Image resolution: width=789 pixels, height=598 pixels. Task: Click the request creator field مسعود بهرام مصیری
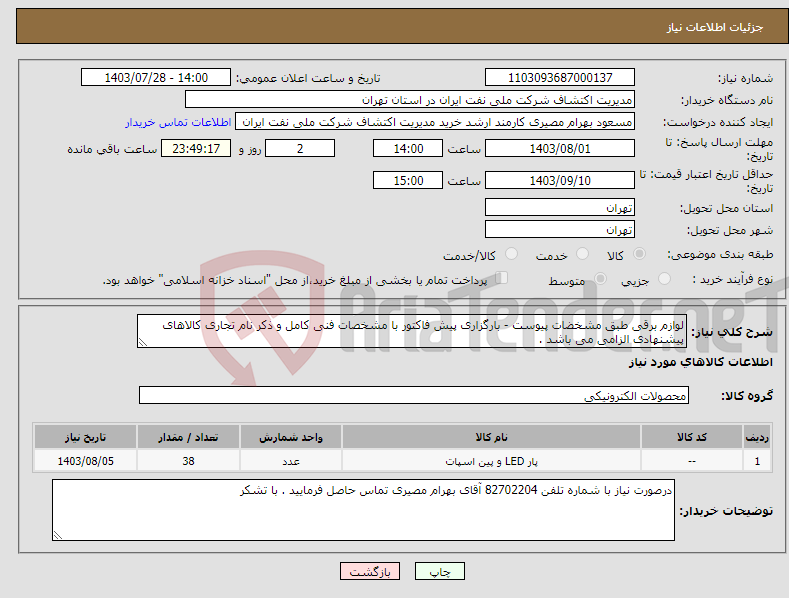435,122
